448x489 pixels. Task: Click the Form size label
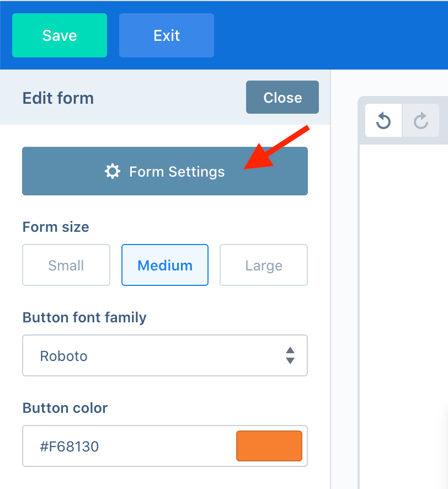56,227
